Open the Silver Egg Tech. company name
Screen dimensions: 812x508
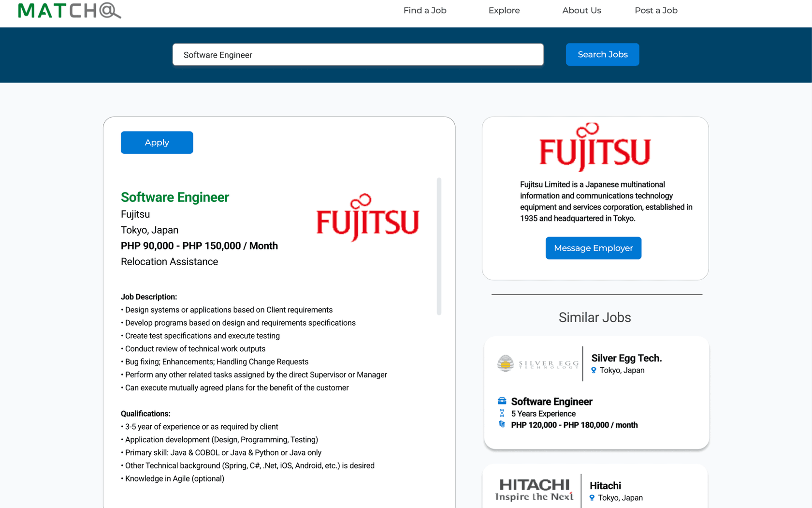click(626, 358)
